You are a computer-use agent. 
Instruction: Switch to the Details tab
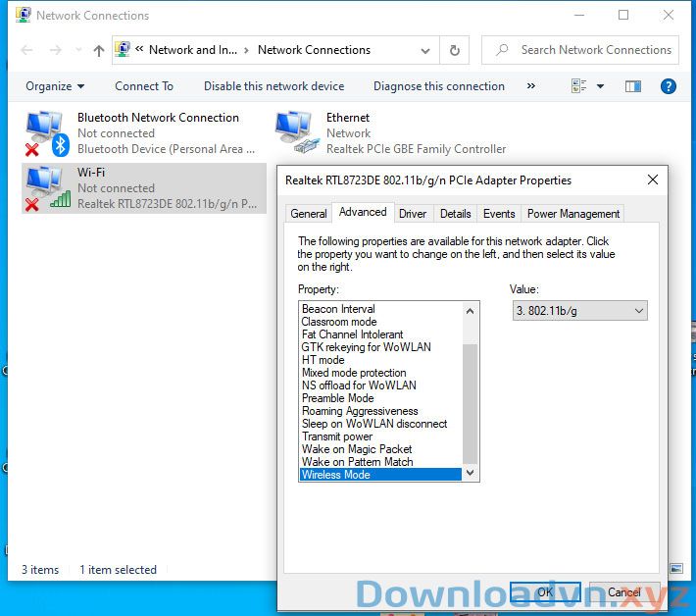tap(456, 214)
